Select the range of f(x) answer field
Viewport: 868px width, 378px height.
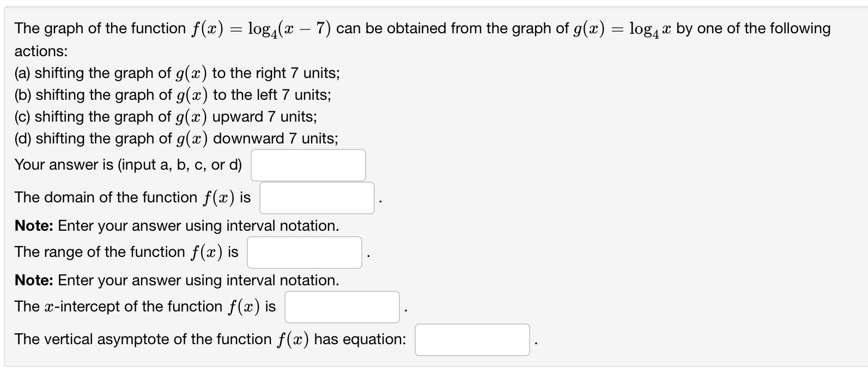pos(305,253)
